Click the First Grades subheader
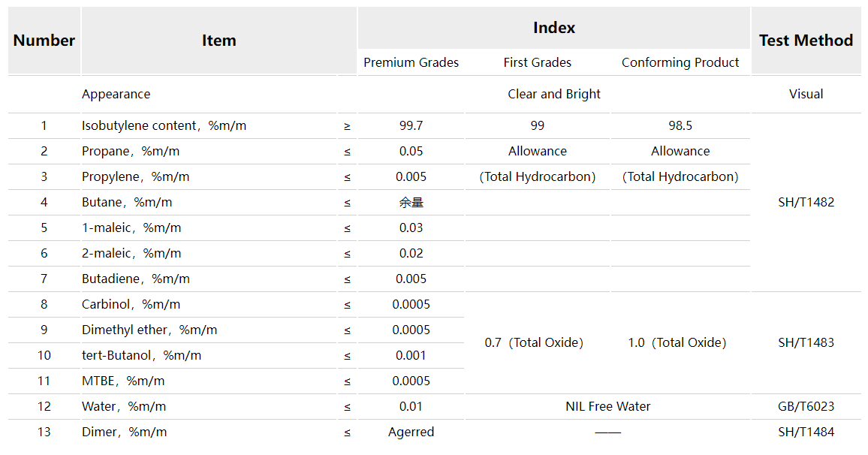Screen dimensions: 868x455 tap(537, 62)
